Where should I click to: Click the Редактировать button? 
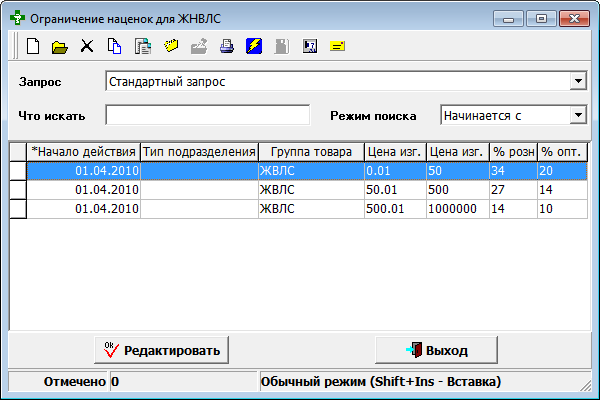(162, 350)
